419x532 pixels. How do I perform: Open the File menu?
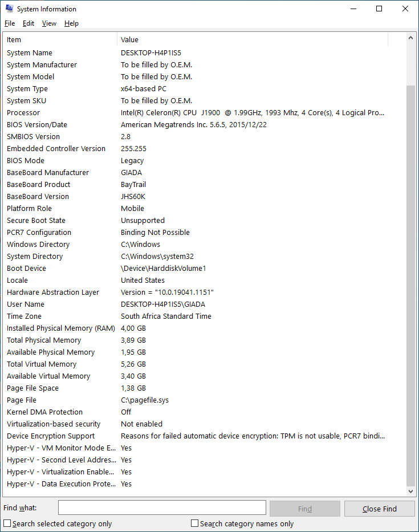point(10,23)
